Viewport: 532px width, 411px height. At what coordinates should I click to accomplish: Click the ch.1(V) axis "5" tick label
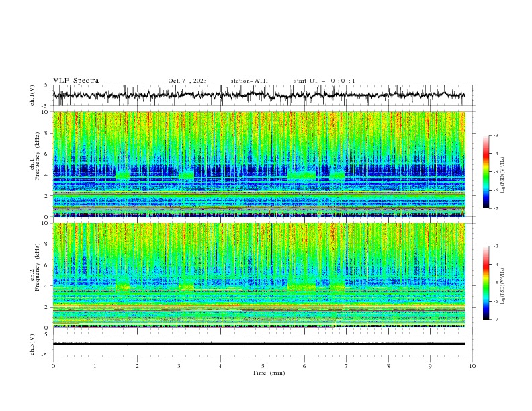tap(46, 85)
